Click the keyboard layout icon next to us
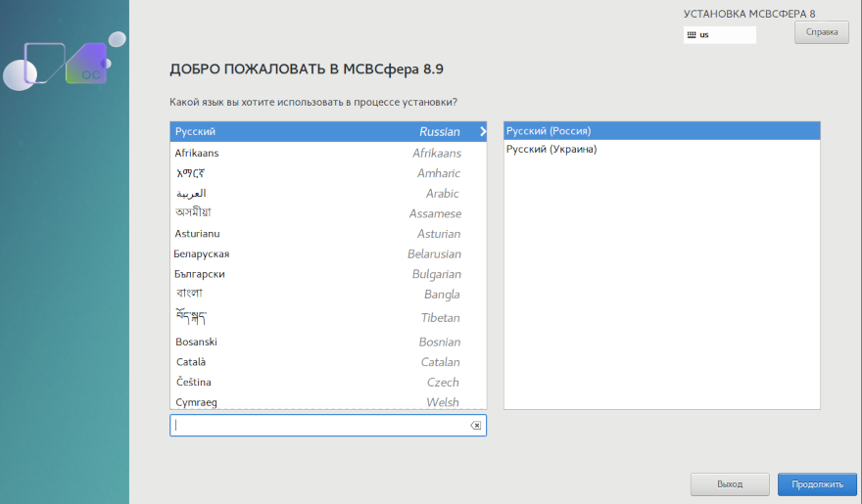This screenshot has width=862, height=504. [x=692, y=35]
